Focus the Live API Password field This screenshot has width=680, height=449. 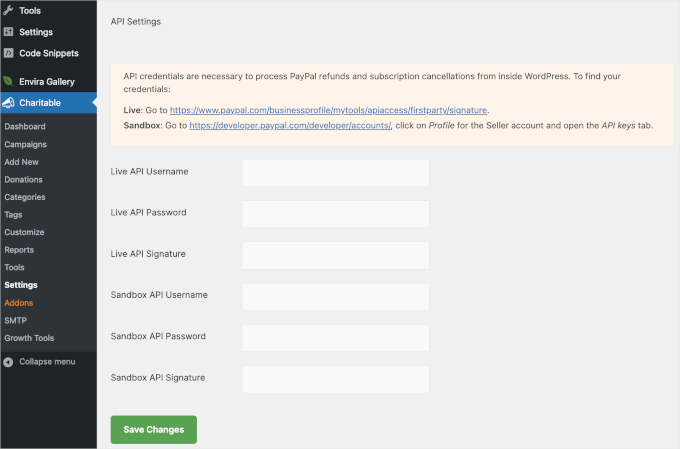(336, 214)
